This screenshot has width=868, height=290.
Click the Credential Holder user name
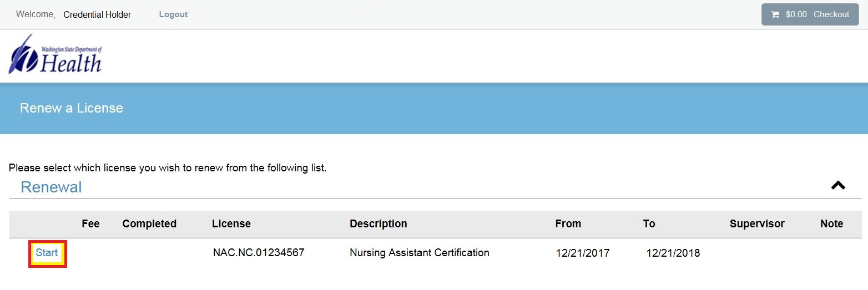click(x=97, y=14)
